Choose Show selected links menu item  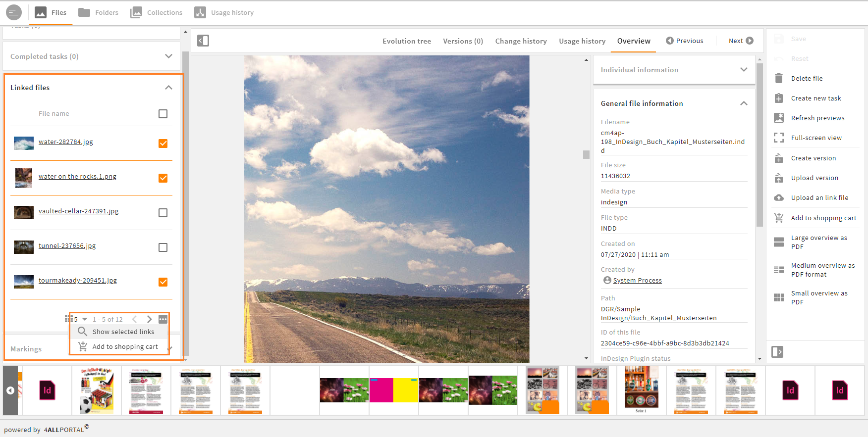tap(119, 332)
